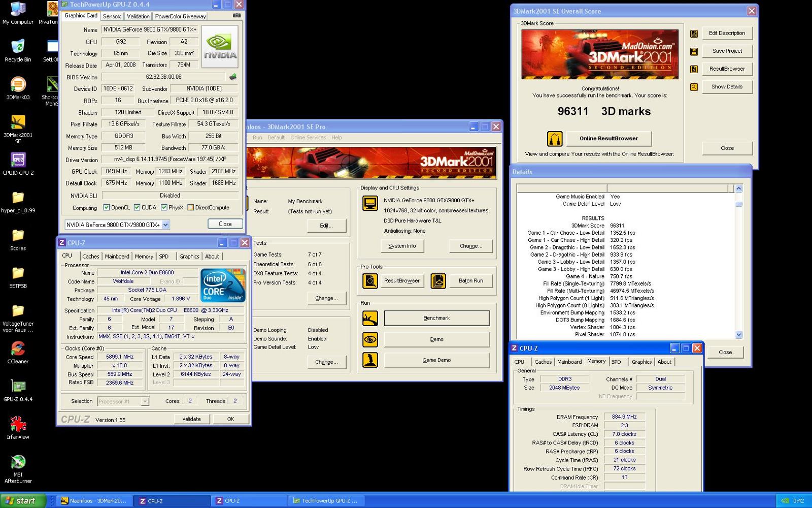Viewport: 812px width, 508px height.
Task: Click the NVIDIA tray icon near the clock
Action: coord(785,501)
